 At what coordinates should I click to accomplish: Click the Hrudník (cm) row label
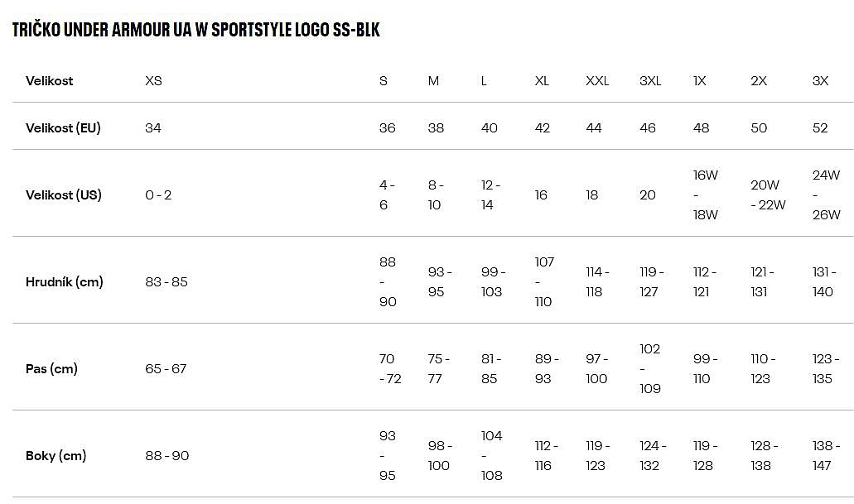(65, 282)
